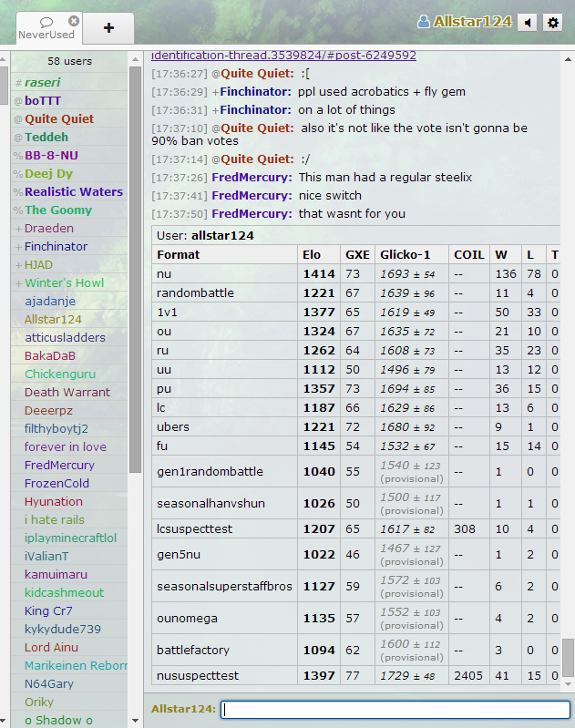Image resolution: width=575 pixels, height=728 pixels.
Task: Click the nususpecttest COIL value 2405
Action: coord(468,675)
